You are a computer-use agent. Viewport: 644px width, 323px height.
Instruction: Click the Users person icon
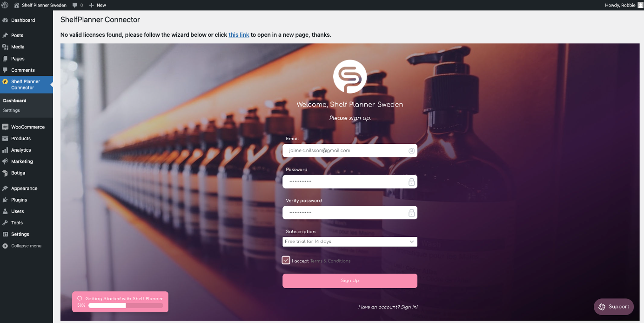coord(5,211)
